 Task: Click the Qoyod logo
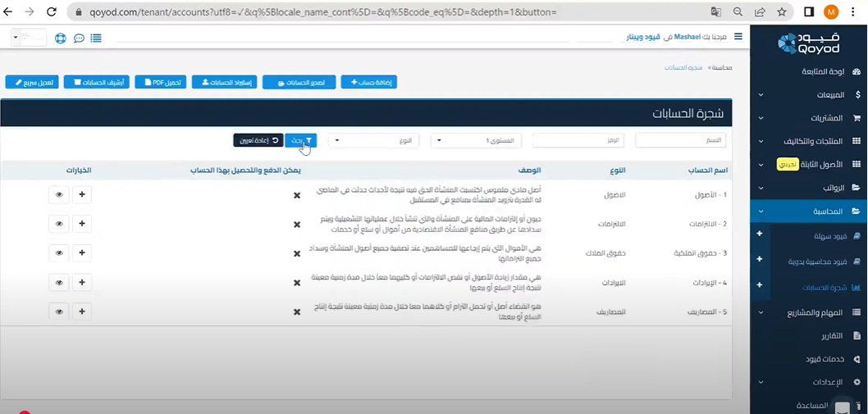click(x=809, y=43)
